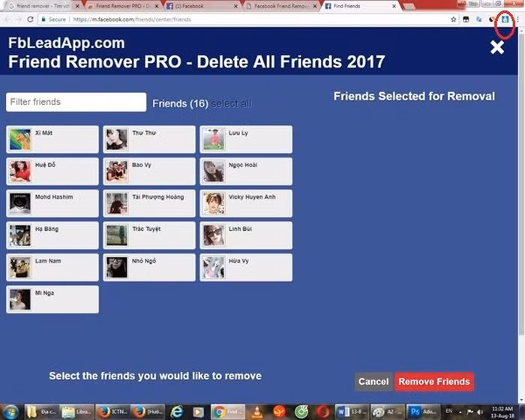The height and width of the screenshot is (420, 525).
Task: Click Mi Nga's profile thumbnail
Action: 19,299
